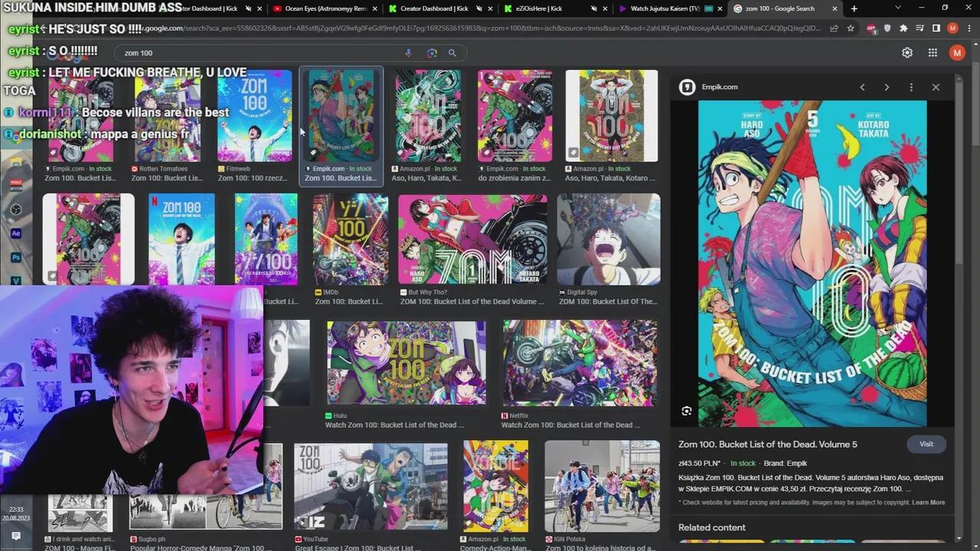Open OBS Studio from the taskbar
The image size is (980, 551).
[x=15, y=209]
